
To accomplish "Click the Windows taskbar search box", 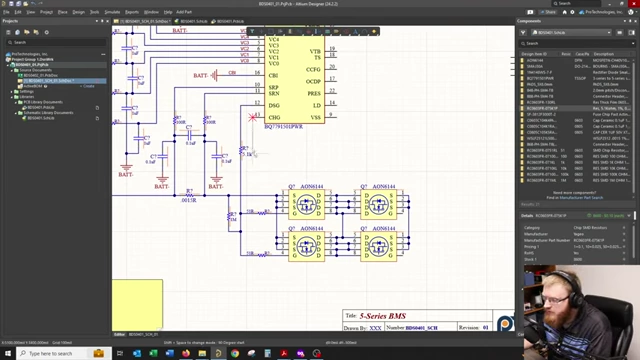I will [64, 353].
